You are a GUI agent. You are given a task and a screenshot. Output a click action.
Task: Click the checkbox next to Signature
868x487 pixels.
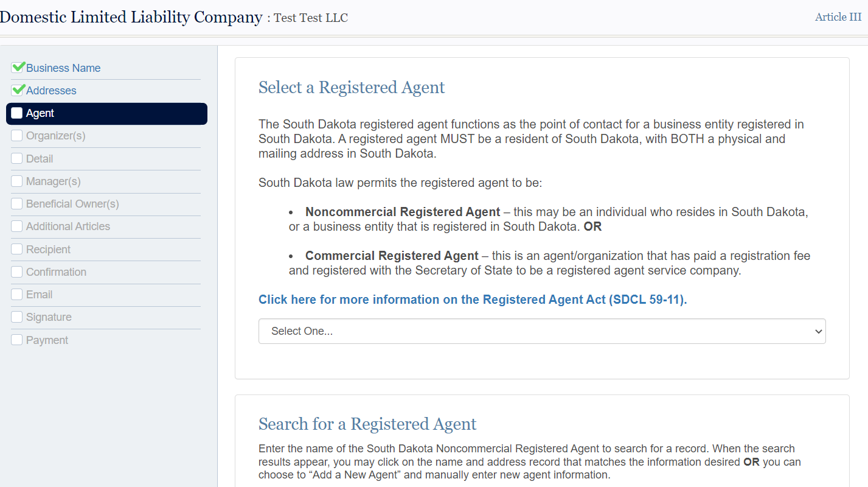pyautogui.click(x=16, y=317)
